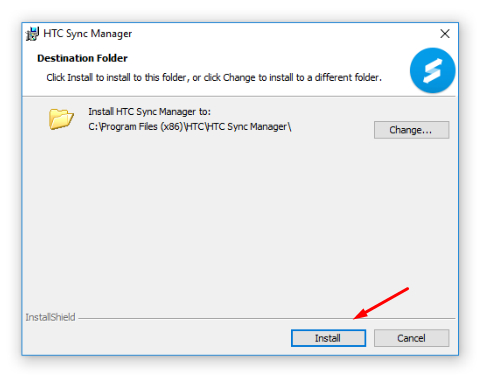Click the "Install HTC Sync Manager to:" label
The height and width of the screenshot is (381, 477).
pyautogui.click(x=149, y=112)
